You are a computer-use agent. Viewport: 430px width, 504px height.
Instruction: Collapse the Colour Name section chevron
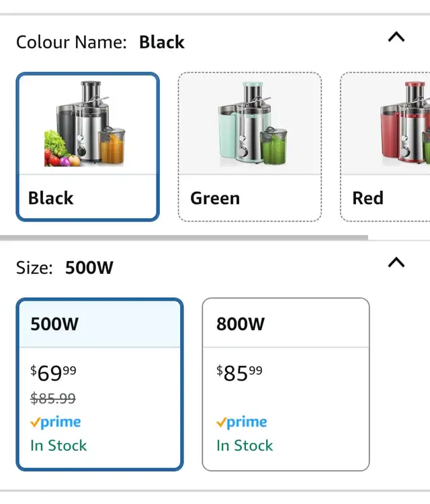[396, 37]
